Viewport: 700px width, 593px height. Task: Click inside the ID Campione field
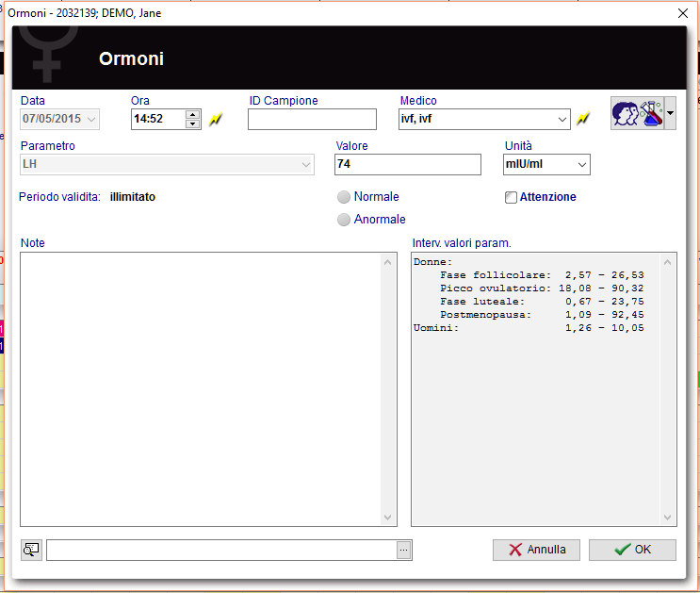pos(312,120)
